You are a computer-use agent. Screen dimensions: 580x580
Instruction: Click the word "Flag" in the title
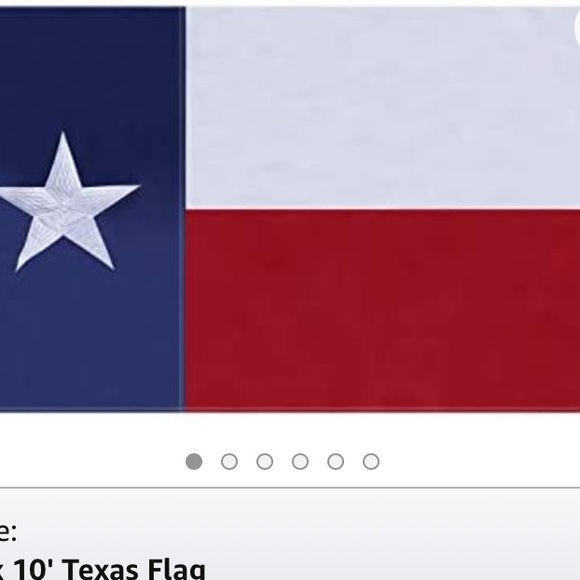click(176, 570)
